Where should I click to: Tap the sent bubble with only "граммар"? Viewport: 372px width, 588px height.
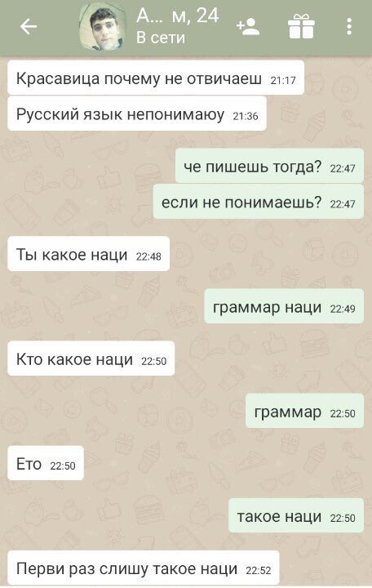[x=304, y=412]
